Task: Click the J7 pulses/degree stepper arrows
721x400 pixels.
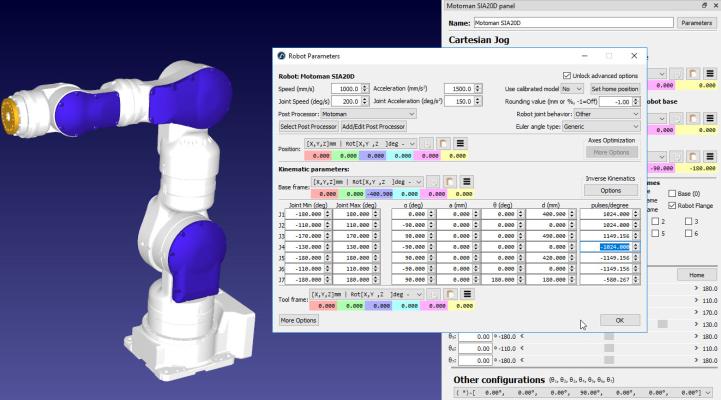Action: [636, 280]
